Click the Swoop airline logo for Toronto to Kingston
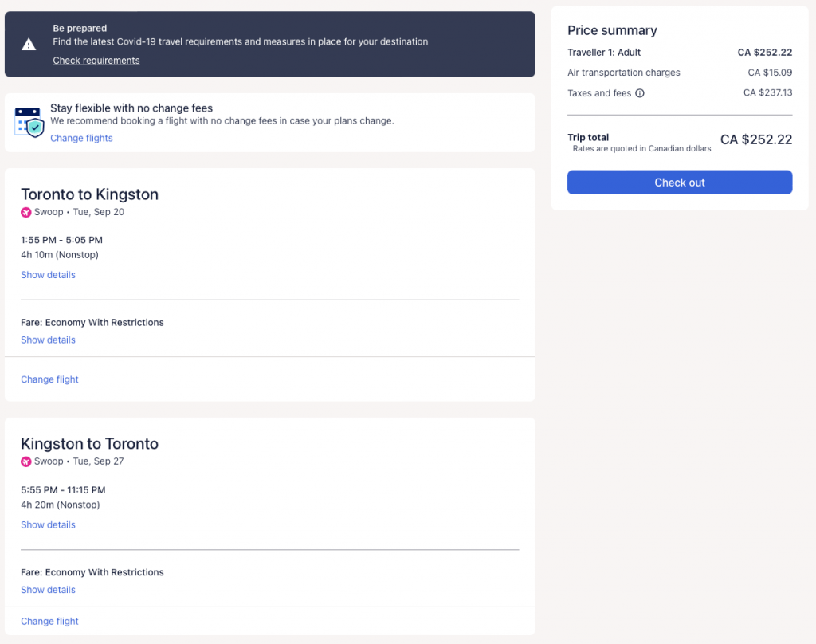 tap(26, 212)
